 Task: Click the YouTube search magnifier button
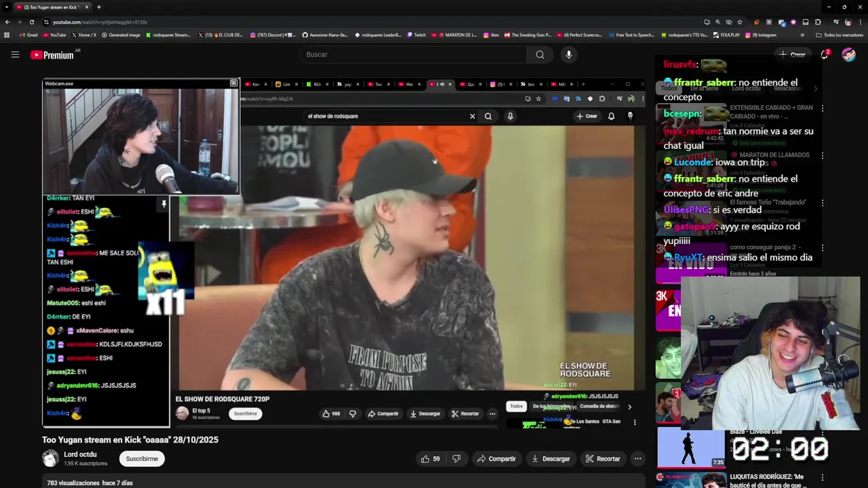click(x=540, y=55)
